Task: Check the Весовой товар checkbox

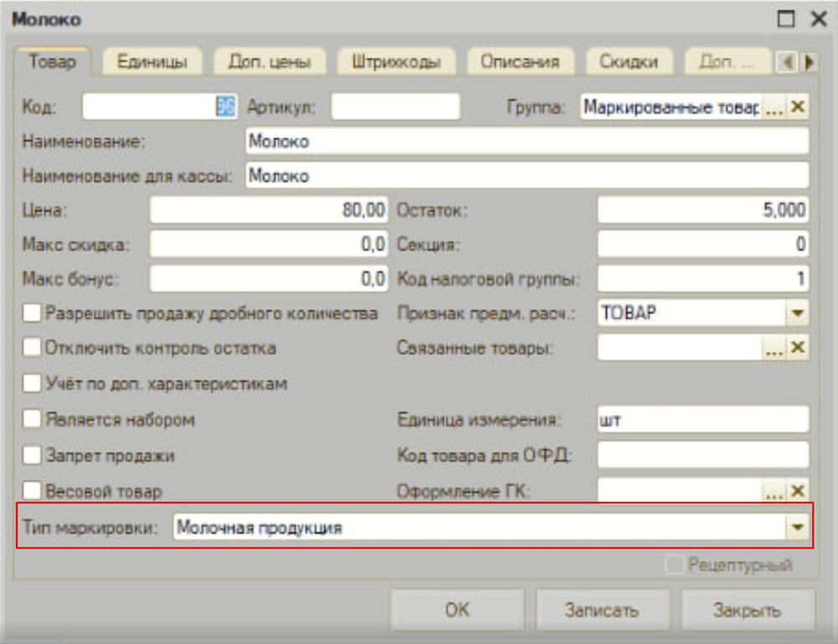Action: tap(32, 491)
